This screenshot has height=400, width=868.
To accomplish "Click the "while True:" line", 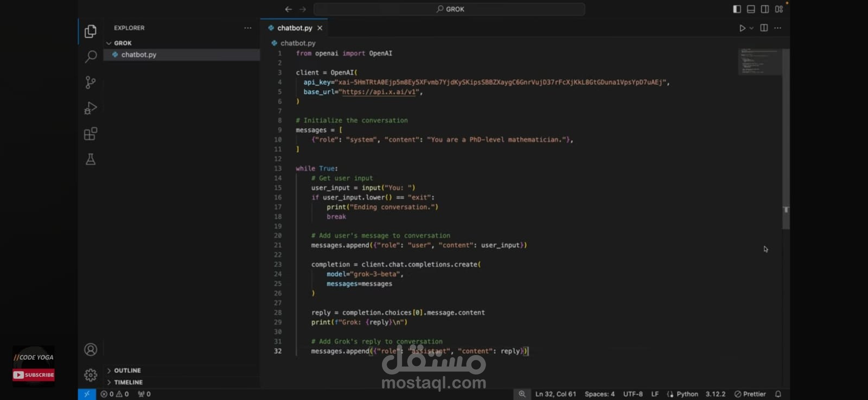I will pyautogui.click(x=317, y=169).
